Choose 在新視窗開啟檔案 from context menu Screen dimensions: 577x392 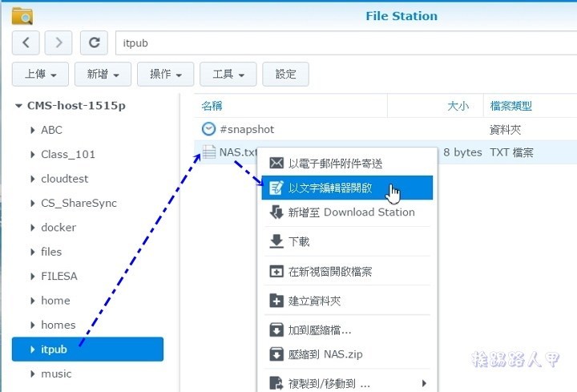(x=347, y=271)
